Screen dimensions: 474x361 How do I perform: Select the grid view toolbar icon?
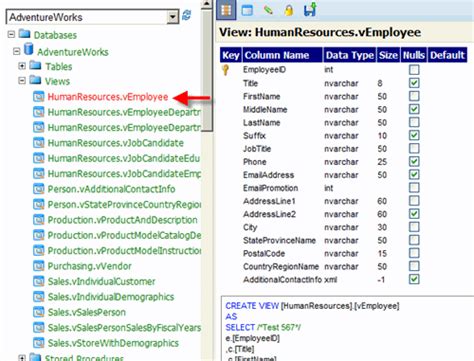pos(226,10)
